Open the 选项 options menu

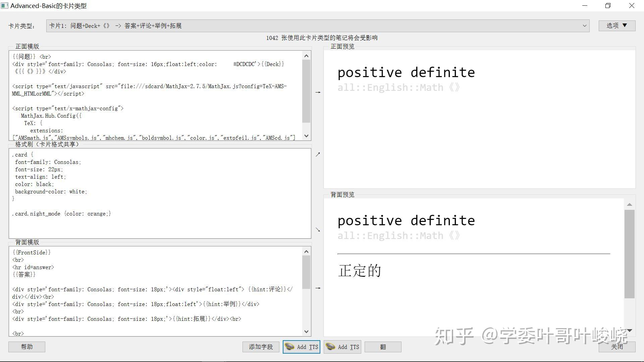[617, 25]
